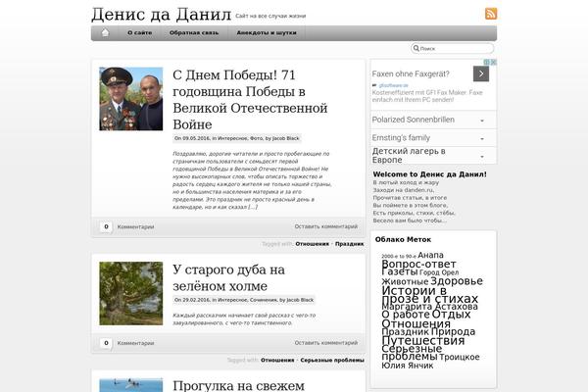Open Отношения tag under second post
Viewport: 588px width, 392px height.
coord(277,360)
